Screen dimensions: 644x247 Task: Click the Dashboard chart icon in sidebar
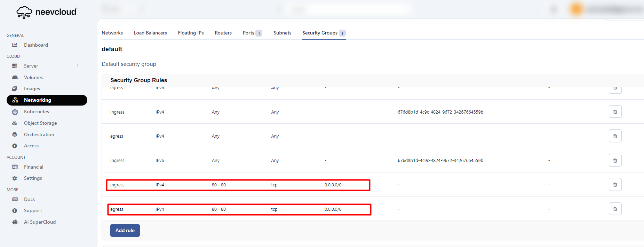(15, 45)
